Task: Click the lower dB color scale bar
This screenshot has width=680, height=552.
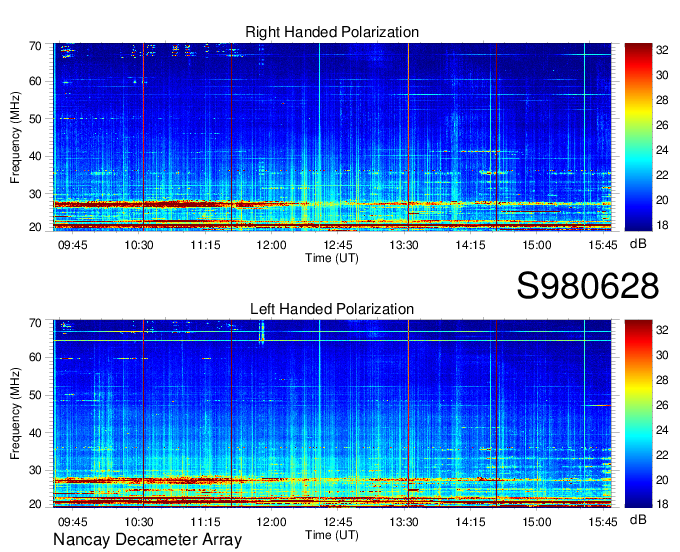Action: (638, 414)
